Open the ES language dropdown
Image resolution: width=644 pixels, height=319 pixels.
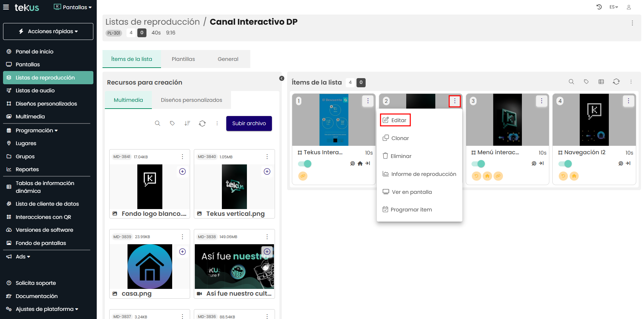coord(614,7)
